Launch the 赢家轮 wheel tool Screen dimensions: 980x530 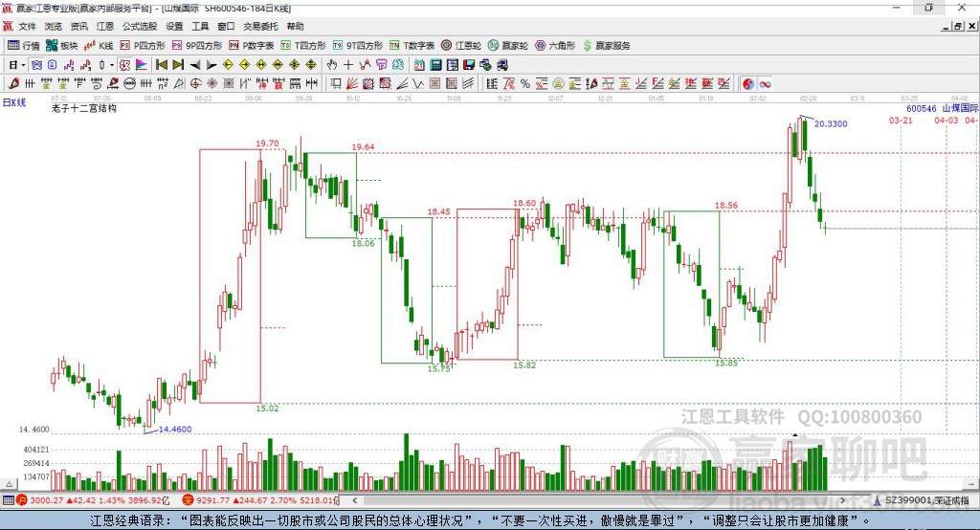508,46
